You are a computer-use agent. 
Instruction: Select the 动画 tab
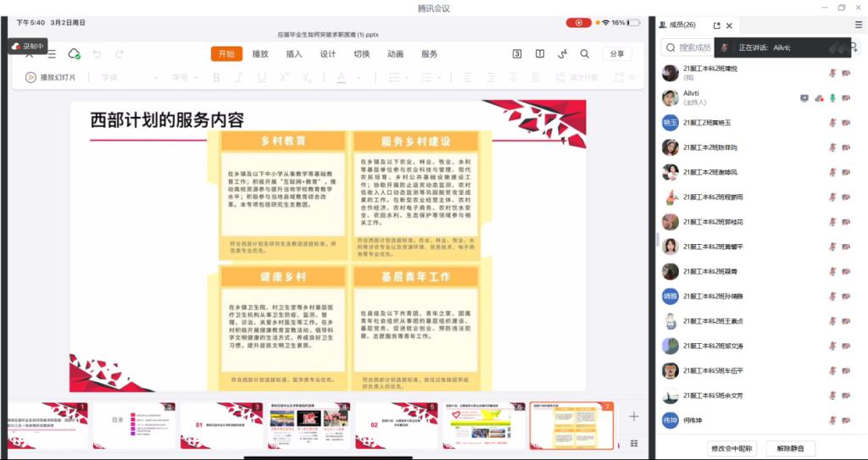click(396, 54)
